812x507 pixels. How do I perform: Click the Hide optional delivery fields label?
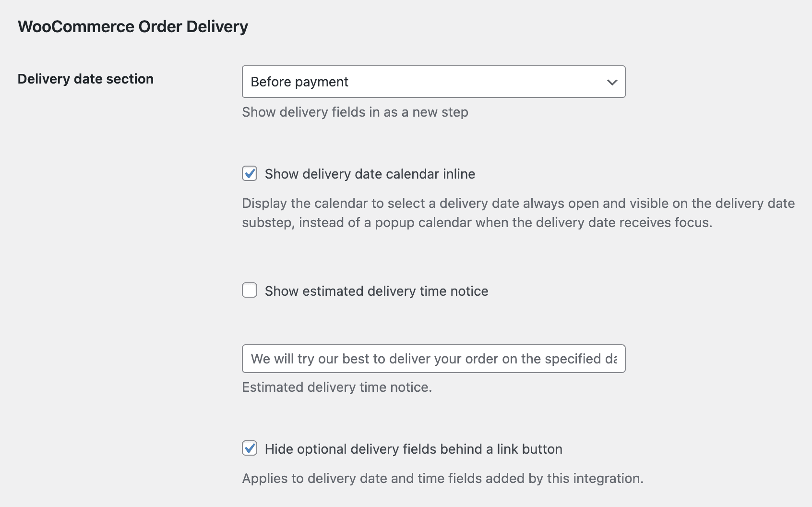coord(413,449)
